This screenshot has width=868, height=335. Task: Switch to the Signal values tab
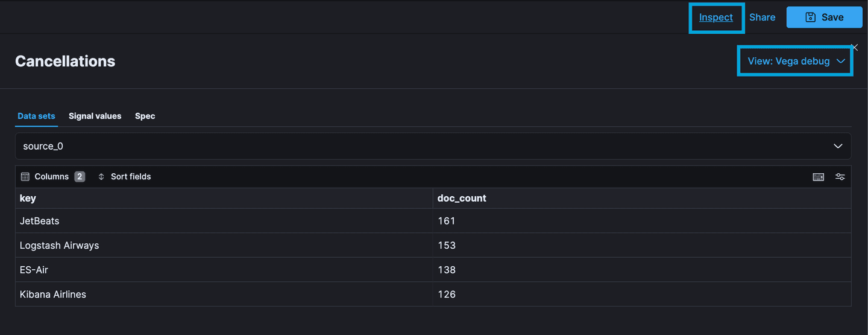[95, 116]
